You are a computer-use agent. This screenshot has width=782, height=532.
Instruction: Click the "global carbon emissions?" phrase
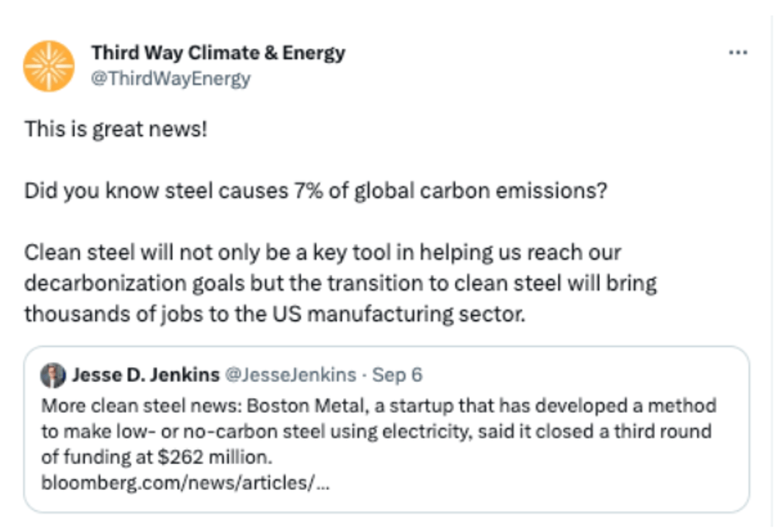pyautogui.click(x=480, y=191)
